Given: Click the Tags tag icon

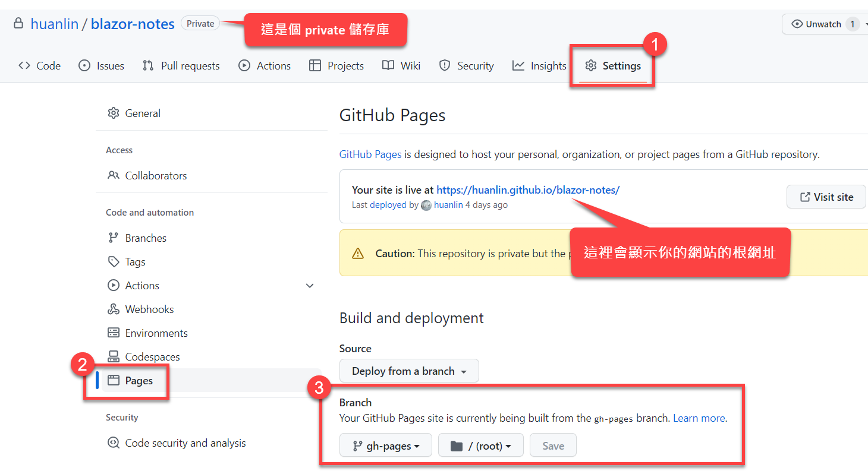Looking at the screenshot, I should pyautogui.click(x=114, y=261).
